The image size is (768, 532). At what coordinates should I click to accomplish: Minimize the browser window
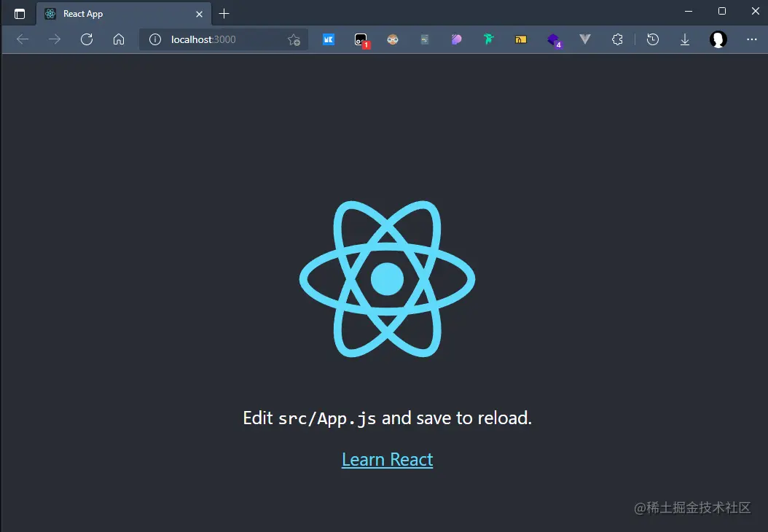[688, 11]
